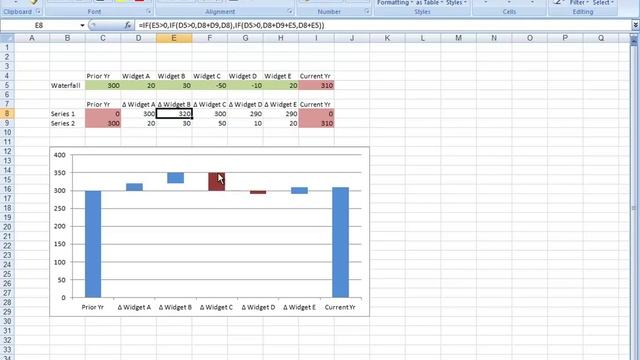
Task: Click the 400 label on the chart's vertical axis
Action: click(60, 155)
